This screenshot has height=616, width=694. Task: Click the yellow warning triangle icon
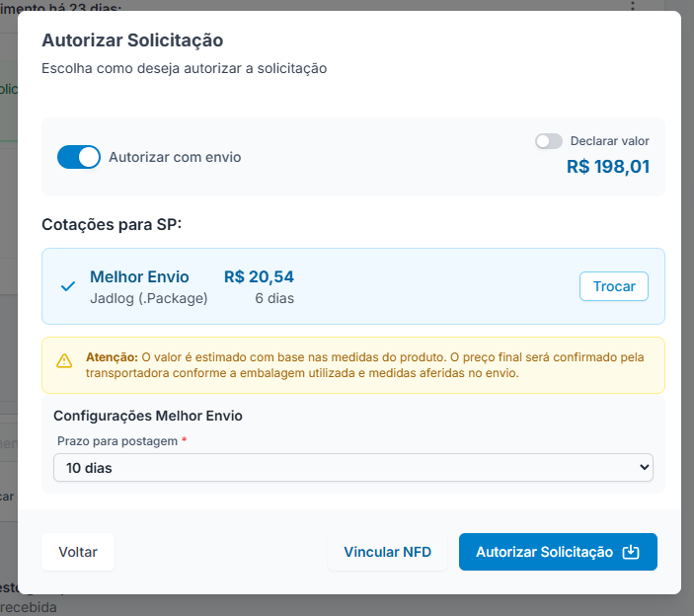pyautogui.click(x=64, y=360)
